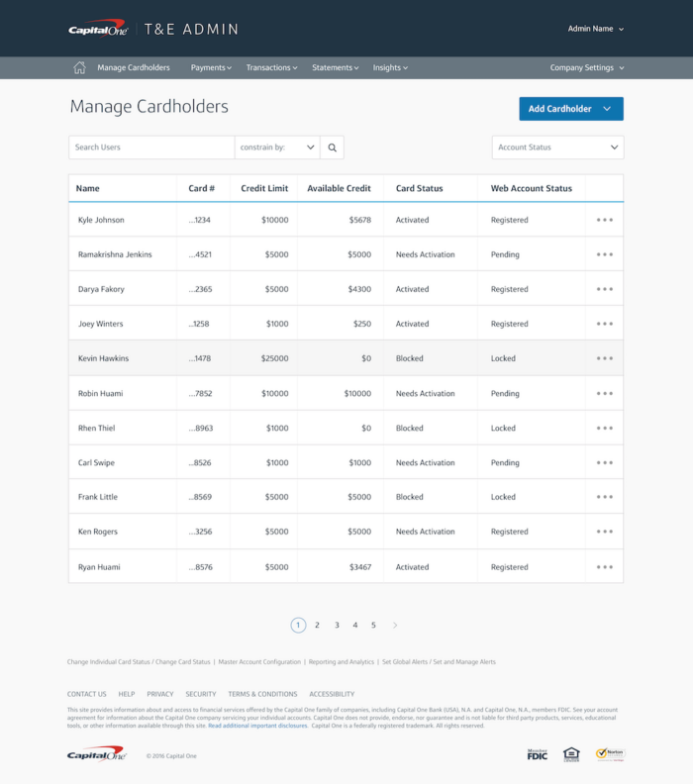Screen dimensions: 693x784
Task: Open the three-dot menu for Kyle Johnson
Action: click(x=604, y=220)
